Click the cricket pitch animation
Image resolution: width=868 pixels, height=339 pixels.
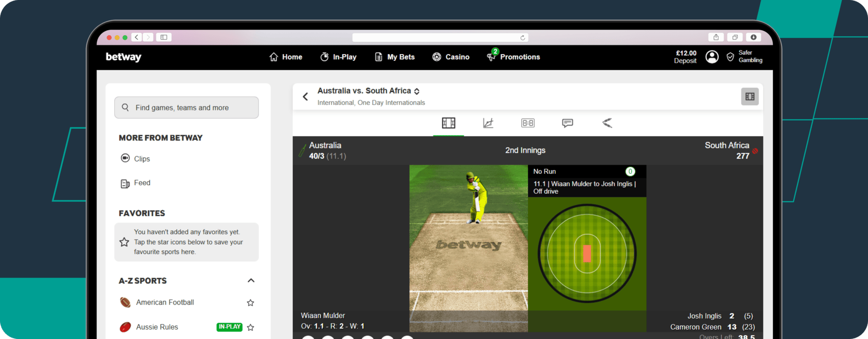click(x=469, y=248)
